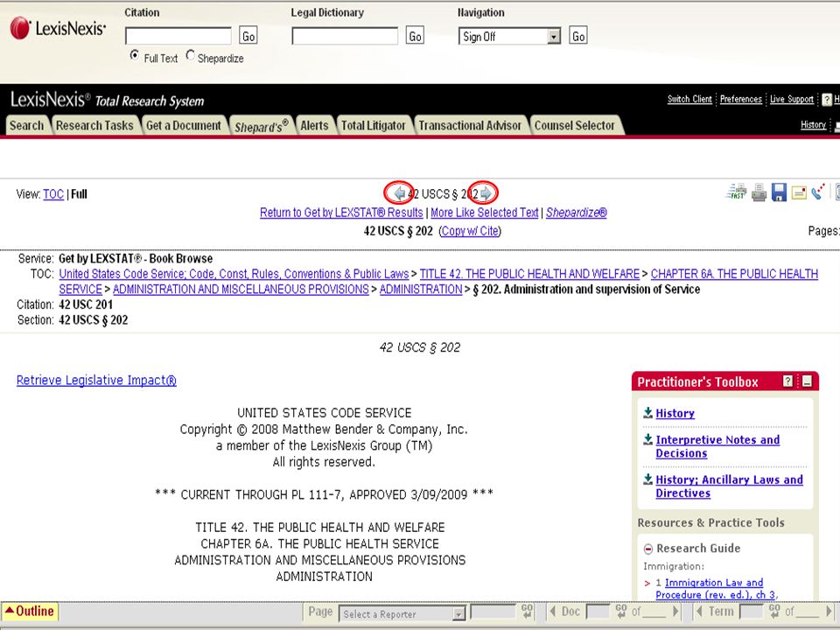
Task: Click the Citation input field
Action: coord(178,36)
